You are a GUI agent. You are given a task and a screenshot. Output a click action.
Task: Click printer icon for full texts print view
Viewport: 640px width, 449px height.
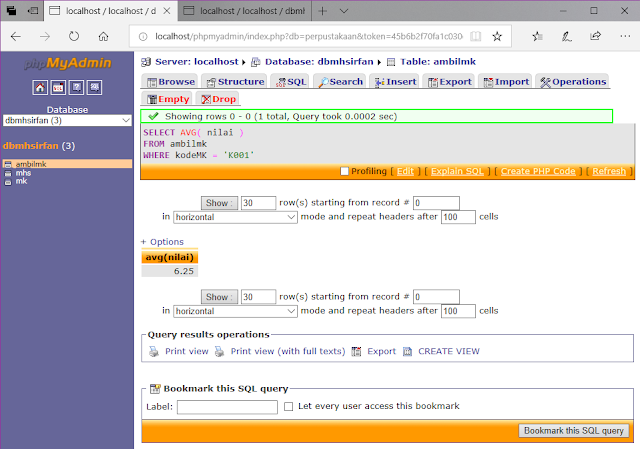point(220,351)
